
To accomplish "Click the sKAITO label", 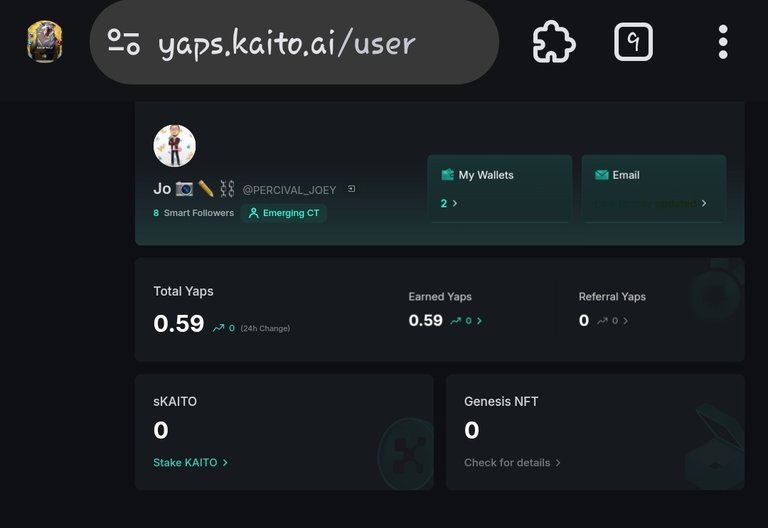I will (x=175, y=401).
